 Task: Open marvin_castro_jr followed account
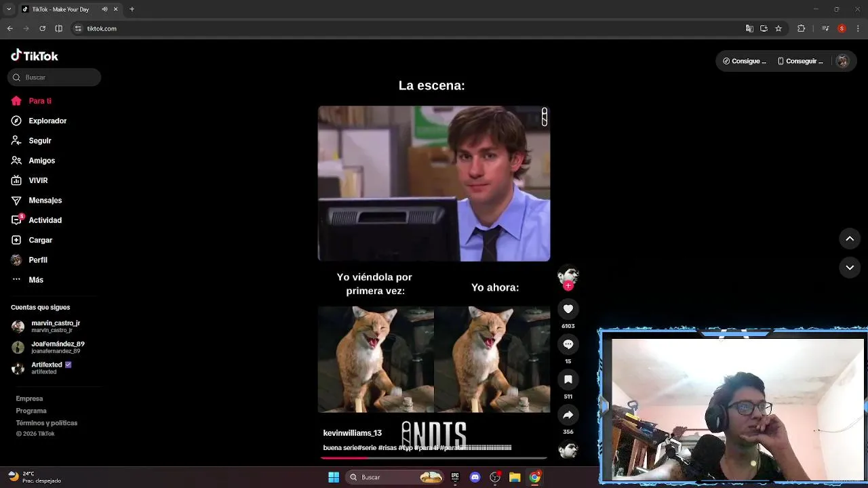(46, 326)
